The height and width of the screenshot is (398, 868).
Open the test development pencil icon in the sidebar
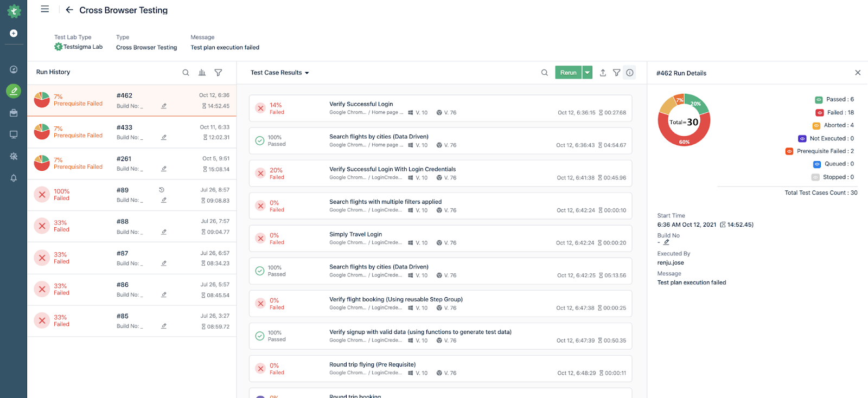(14, 91)
